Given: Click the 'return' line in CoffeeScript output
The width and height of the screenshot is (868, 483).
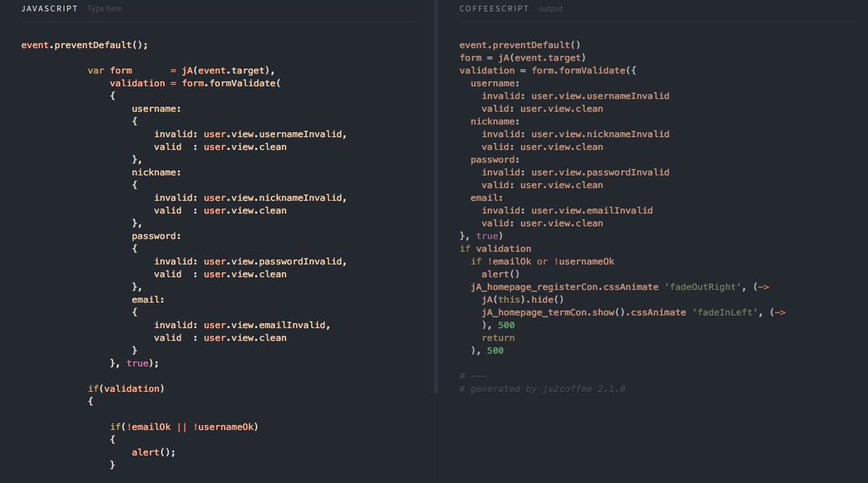Looking at the screenshot, I should (x=498, y=338).
